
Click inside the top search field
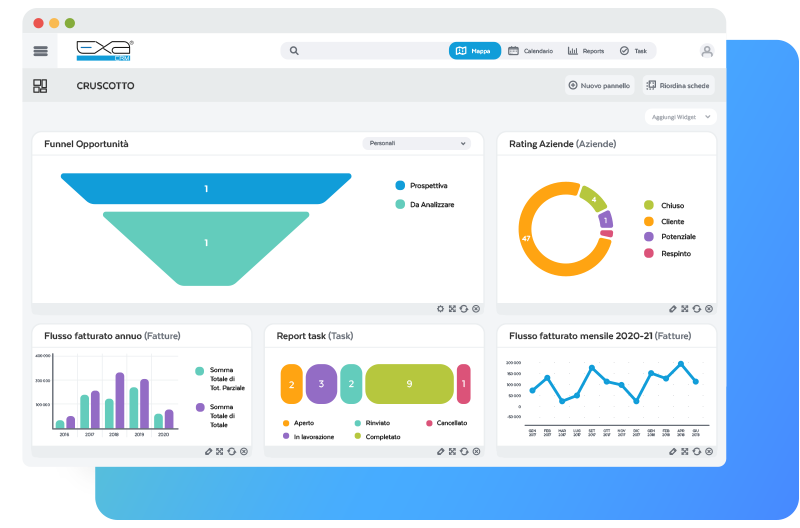370,51
